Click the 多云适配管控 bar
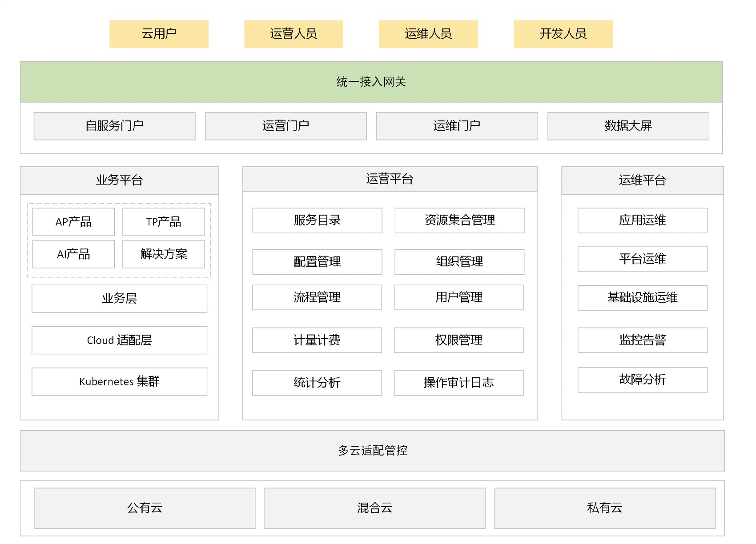This screenshot has height=544, width=756. coord(373,451)
